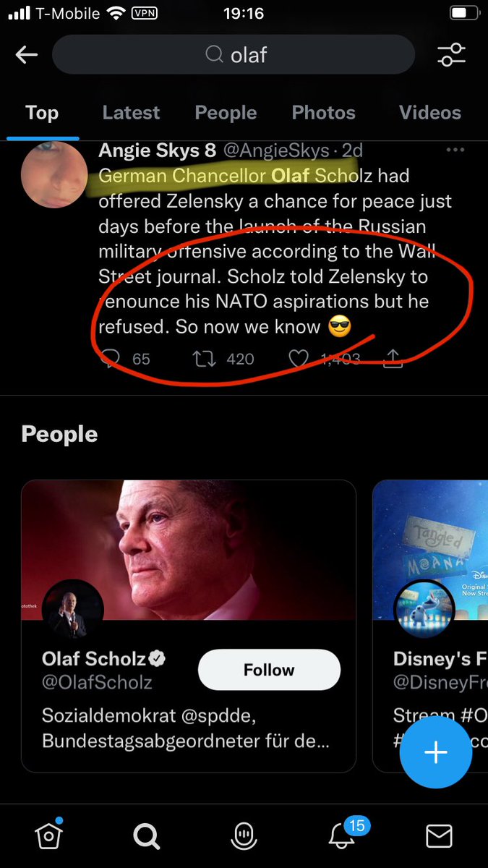
Task: Tap the search field containing olaf
Action: (234, 55)
